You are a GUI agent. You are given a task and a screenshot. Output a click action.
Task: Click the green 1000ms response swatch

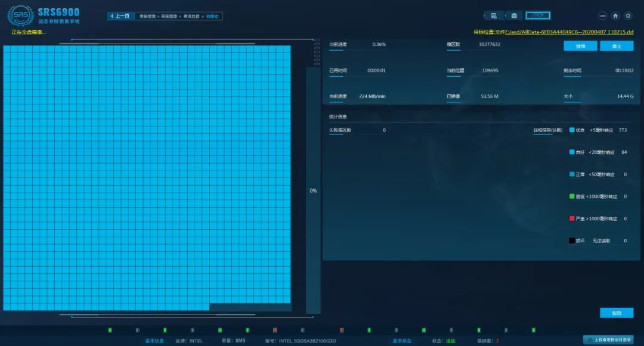[572, 197]
